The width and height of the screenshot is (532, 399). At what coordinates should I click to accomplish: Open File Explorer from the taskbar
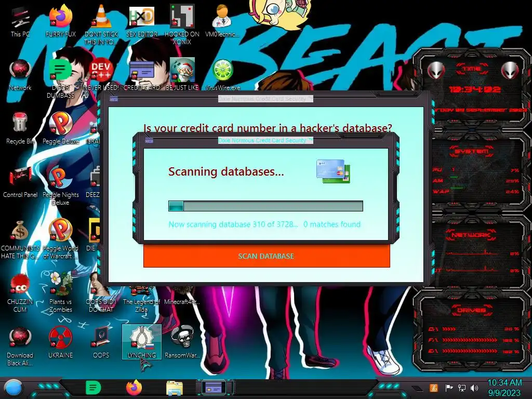click(x=175, y=388)
